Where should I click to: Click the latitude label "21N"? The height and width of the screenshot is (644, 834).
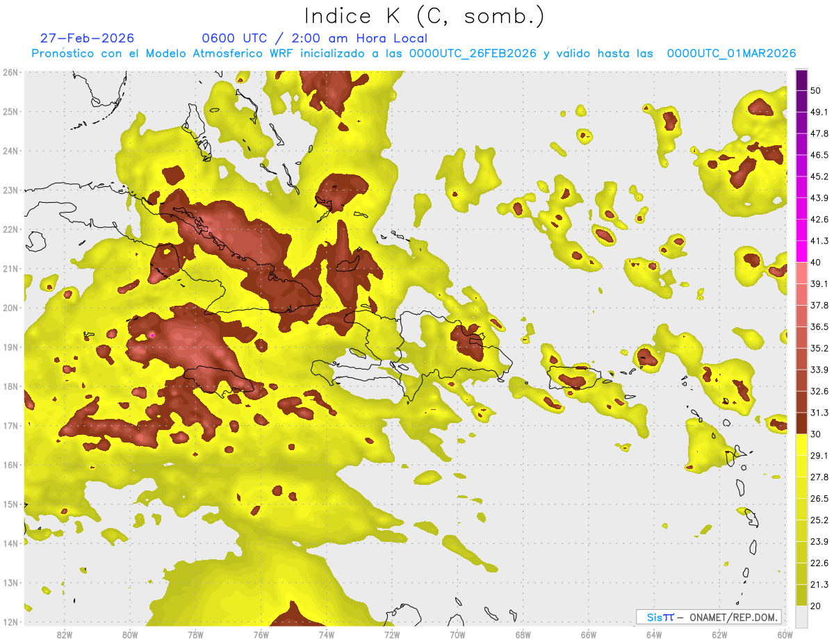tap(10, 269)
